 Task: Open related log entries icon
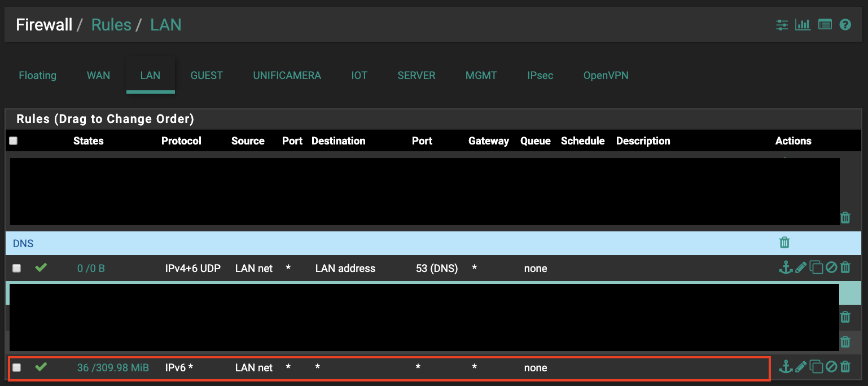pos(825,25)
